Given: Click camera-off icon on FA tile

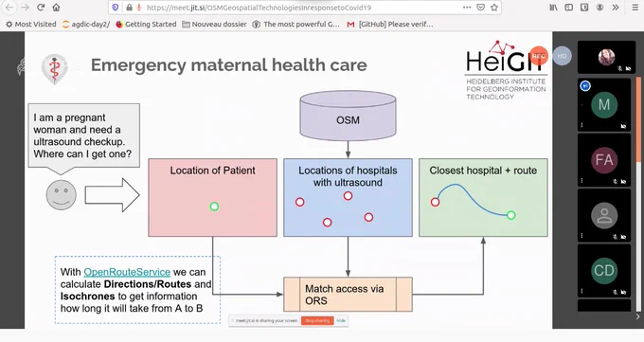Looking at the screenshot, I should 623,181.
